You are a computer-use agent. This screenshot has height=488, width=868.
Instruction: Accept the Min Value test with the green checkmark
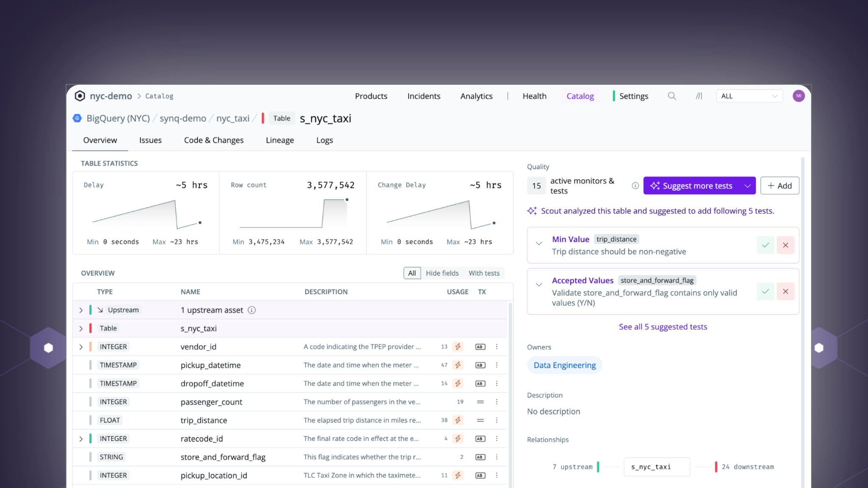tap(765, 245)
